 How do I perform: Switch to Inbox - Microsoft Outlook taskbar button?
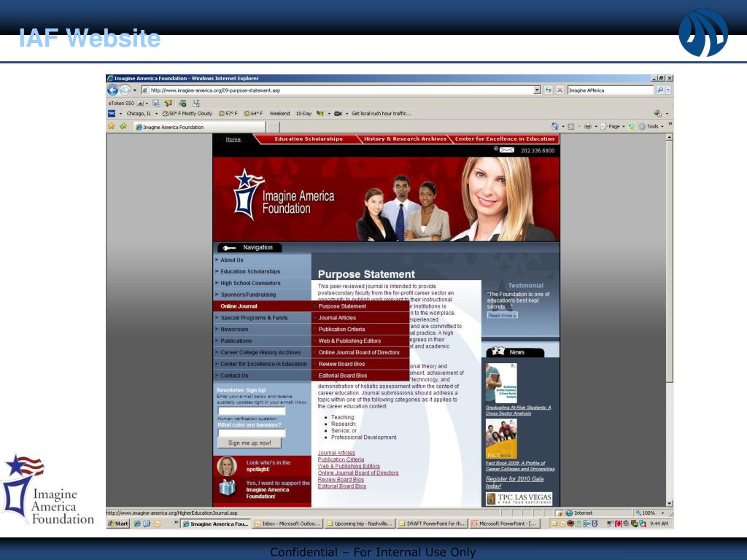tap(287, 524)
